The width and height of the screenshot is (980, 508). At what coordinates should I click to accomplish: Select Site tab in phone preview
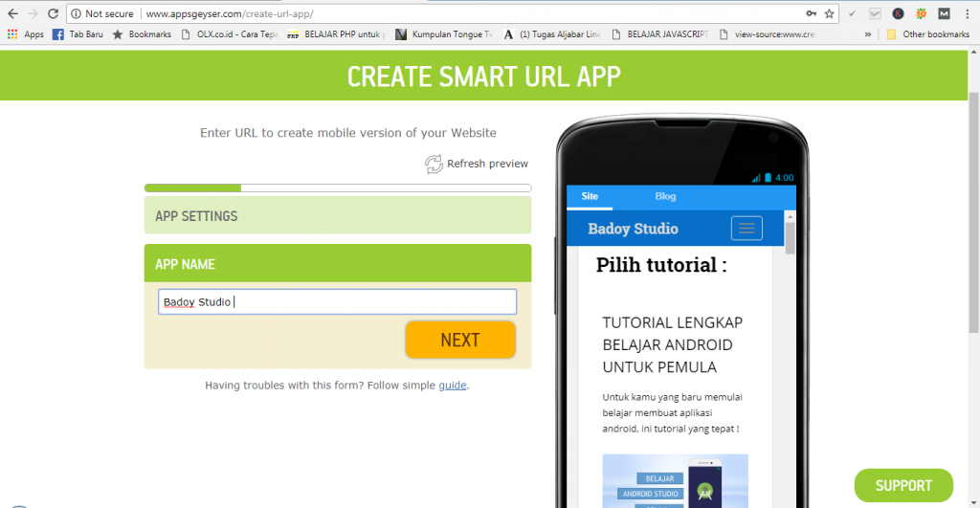coord(590,196)
